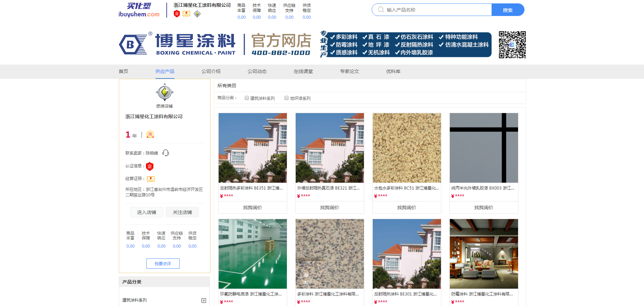Click the silver shop medal icon in header
644x306 pixels.
(197, 14)
